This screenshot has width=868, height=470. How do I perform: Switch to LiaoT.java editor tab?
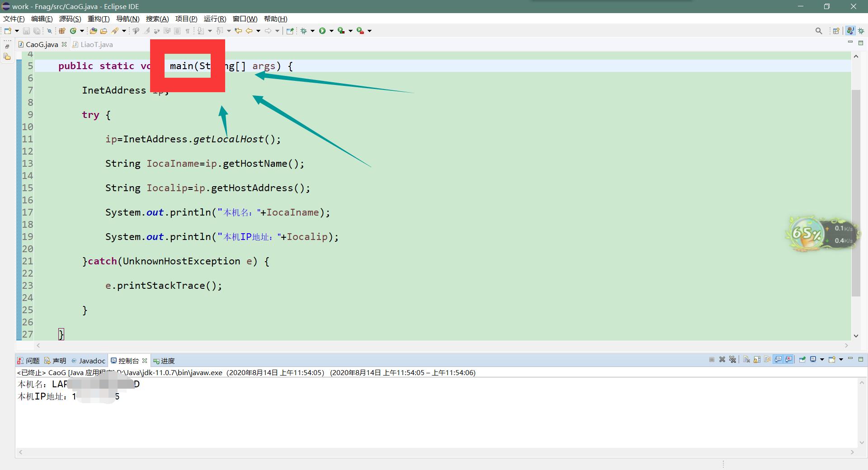(93, 44)
